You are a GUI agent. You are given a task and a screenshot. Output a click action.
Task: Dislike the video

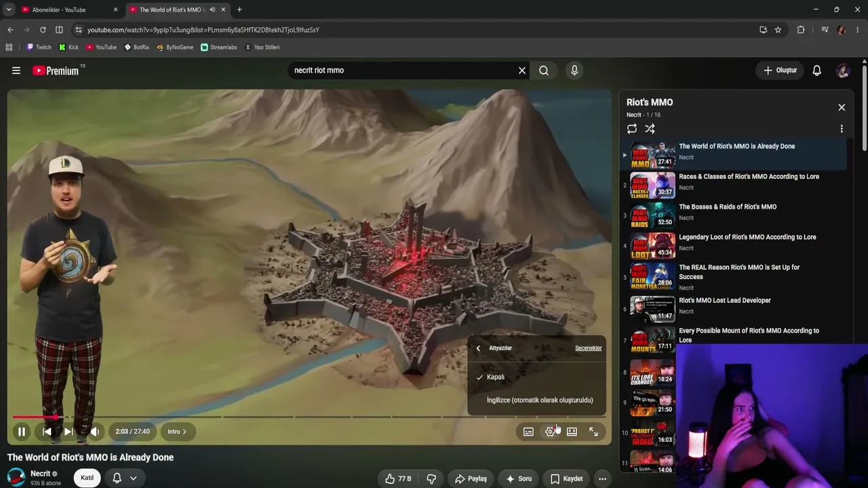pyautogui.click(x=431, y=479)
